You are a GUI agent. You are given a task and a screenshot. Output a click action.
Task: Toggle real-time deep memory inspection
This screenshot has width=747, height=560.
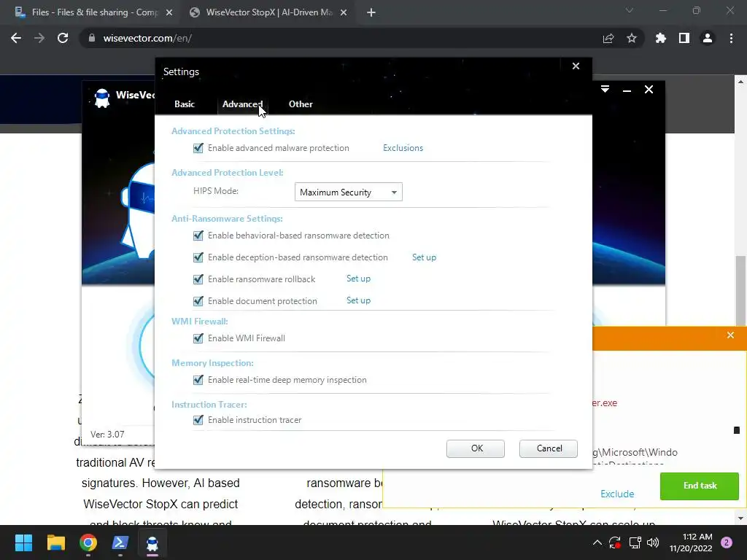point(198,379)
